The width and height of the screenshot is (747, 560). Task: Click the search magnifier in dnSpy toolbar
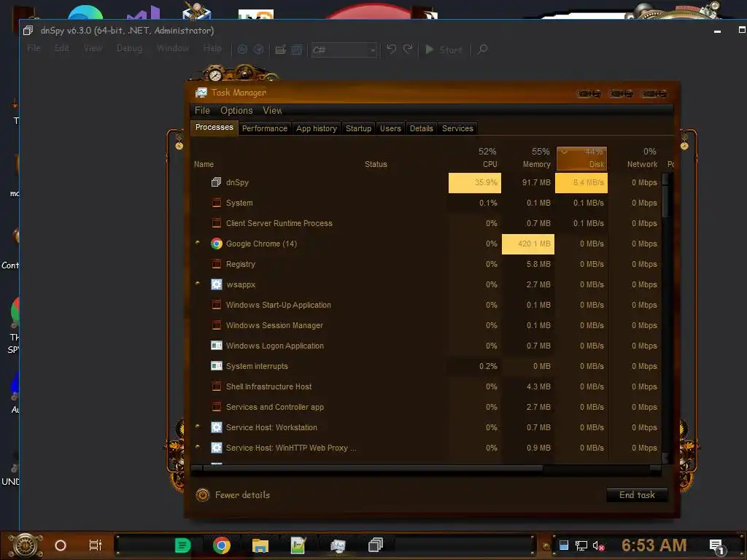pyautogui.click(x=482, y=49)
